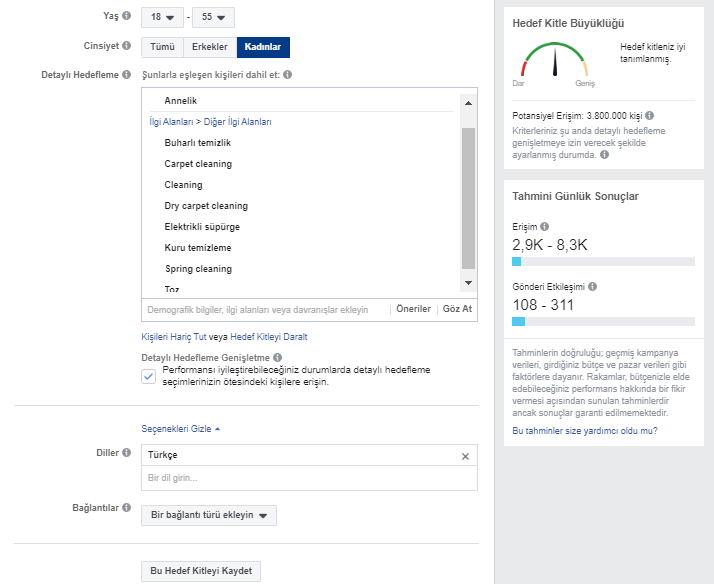Click info icon next to Potansiyel Erişim
Image resolution: width=714 pixels, height=584 pixels.
pos(650,116)
